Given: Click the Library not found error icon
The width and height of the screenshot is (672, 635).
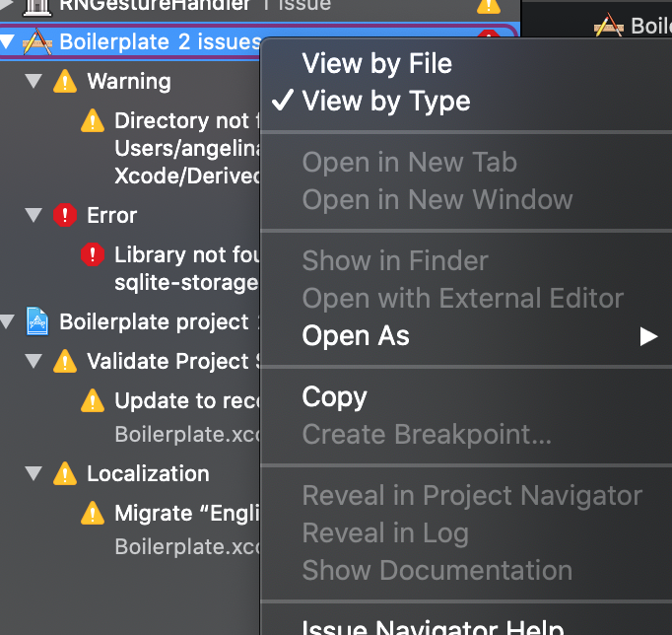Looking at the screenshot, I should 93,255.
